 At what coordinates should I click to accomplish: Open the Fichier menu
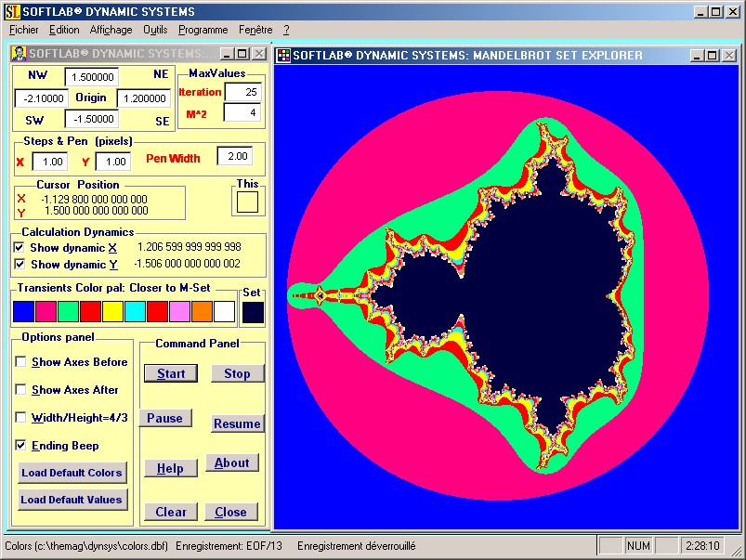(x=24, y=30)
